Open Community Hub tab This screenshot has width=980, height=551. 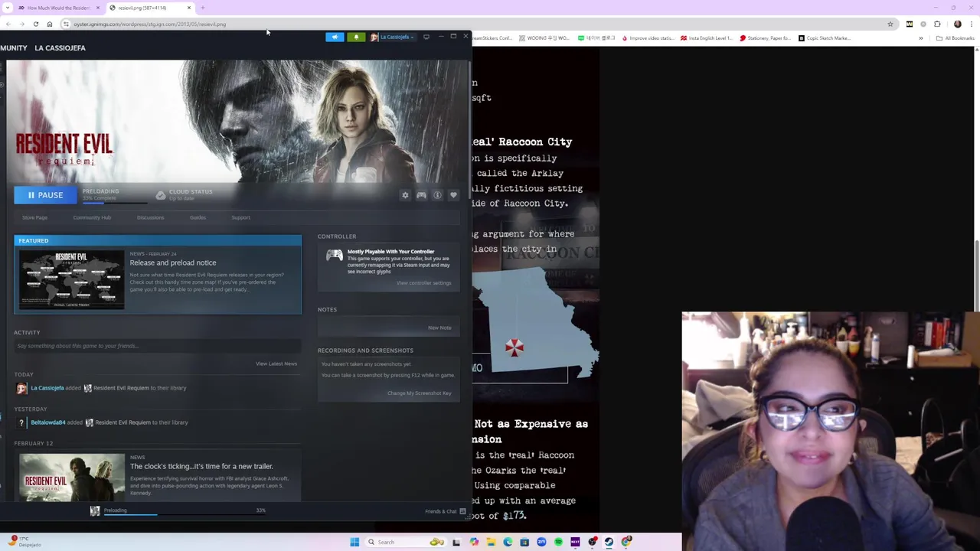[x=92, y=217]
